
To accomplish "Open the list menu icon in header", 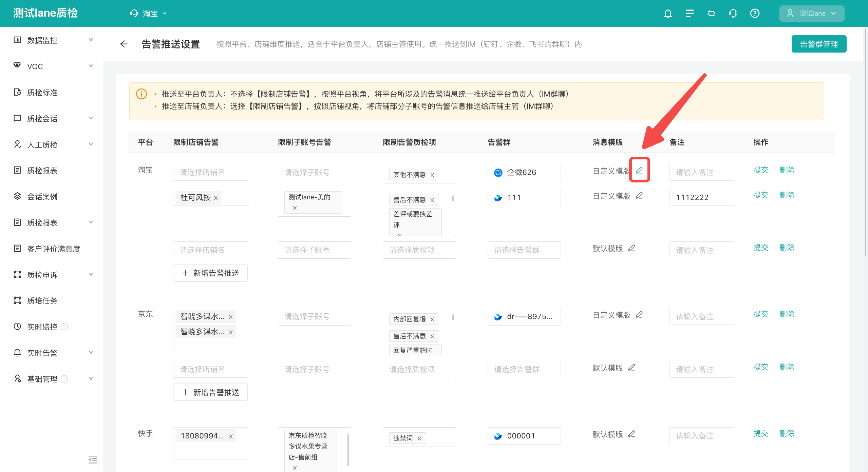I will 690,14.
